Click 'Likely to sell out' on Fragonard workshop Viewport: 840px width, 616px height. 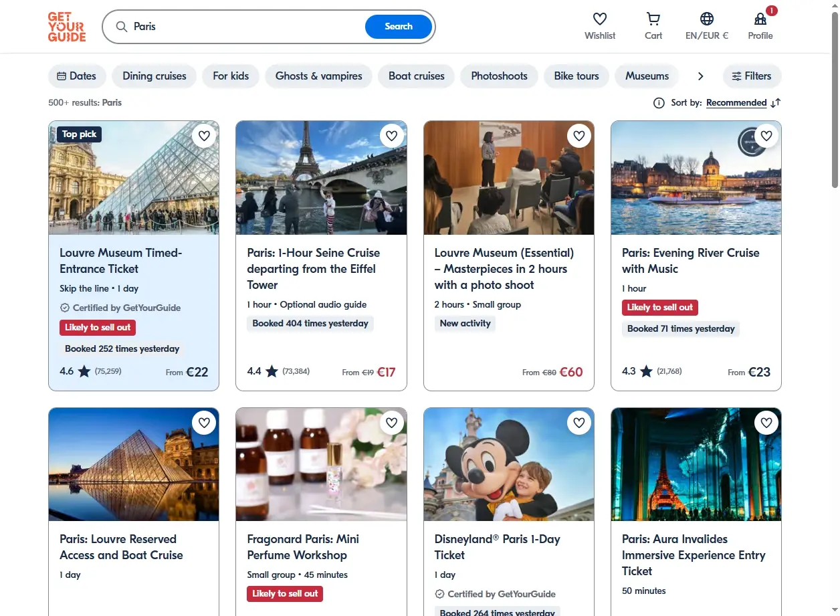click(x=285, y=594)
